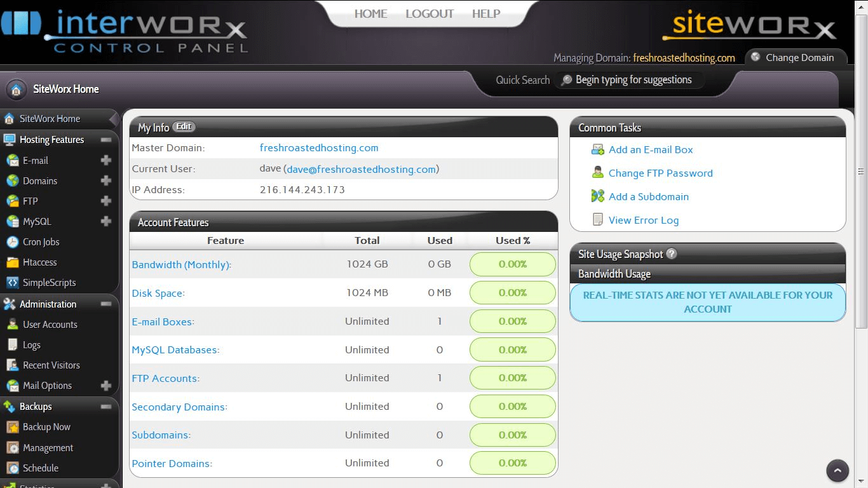Image resolution: width=868 pixels, height=488 pixels.
Task: Expand the MySQL submenu plus
Action: coord(106,222)
